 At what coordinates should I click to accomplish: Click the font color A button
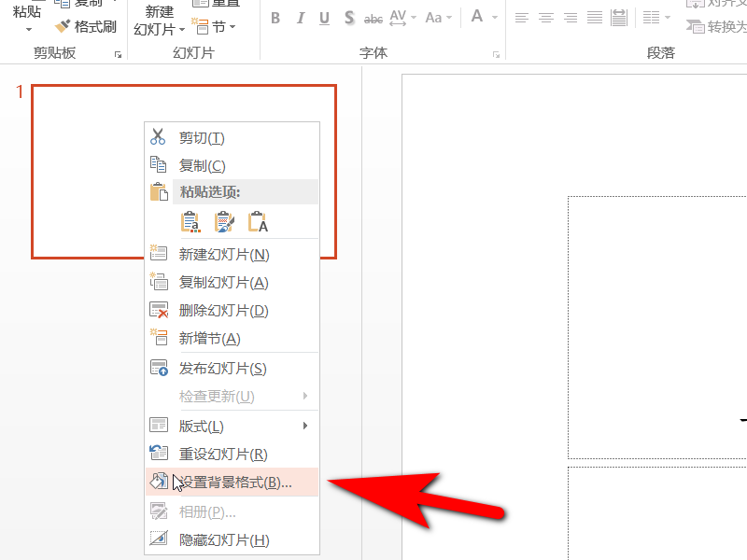pyautogui.click(x=477, y=17)
